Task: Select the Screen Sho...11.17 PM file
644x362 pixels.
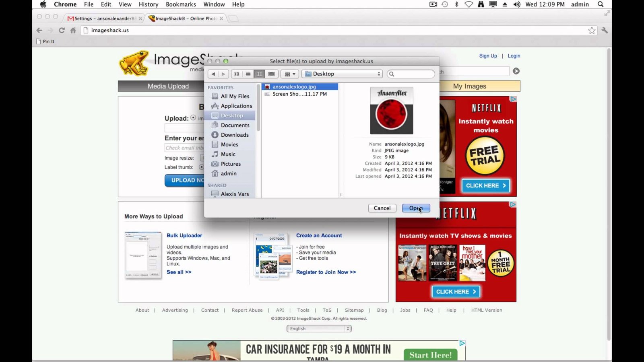Action: click(x=300, y=94)
